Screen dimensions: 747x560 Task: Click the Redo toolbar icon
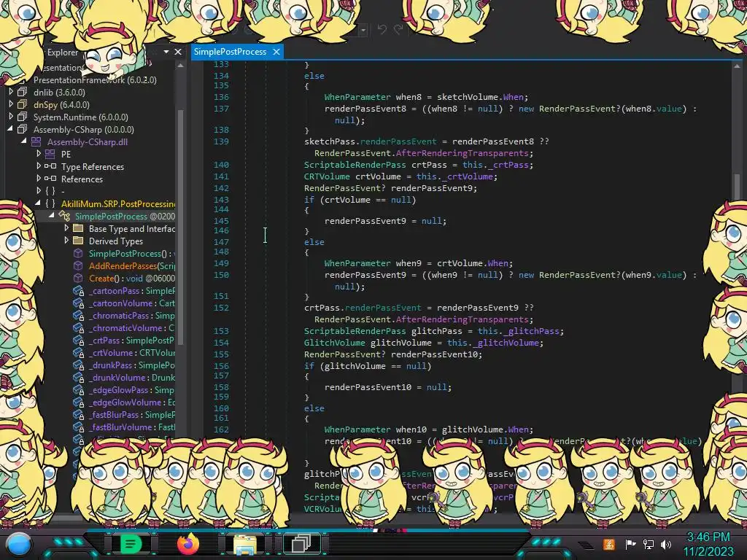398,29
